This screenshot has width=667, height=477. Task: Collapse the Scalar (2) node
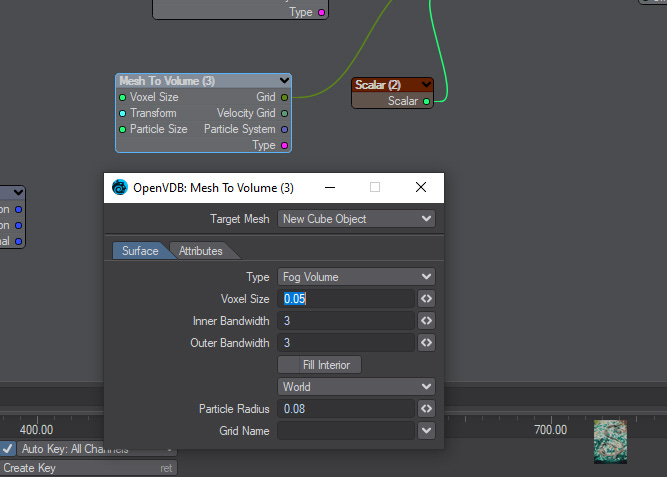tap(426, 85)
